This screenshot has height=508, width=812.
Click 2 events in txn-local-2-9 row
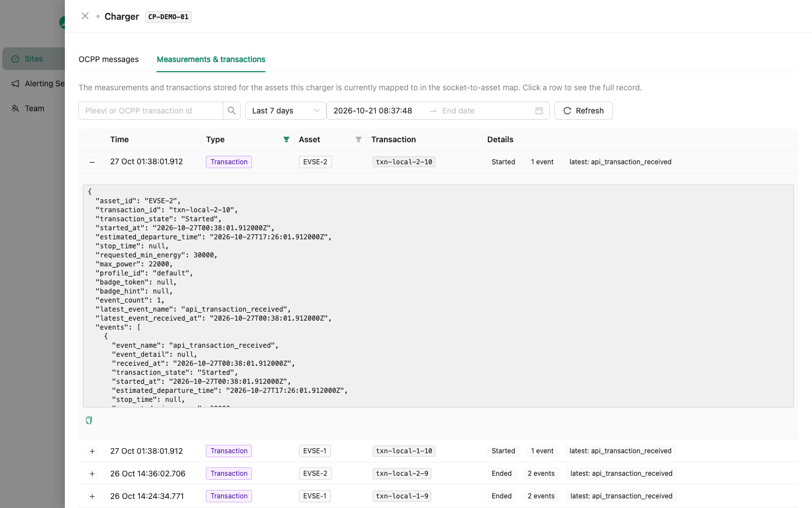(x=541, y=474)
